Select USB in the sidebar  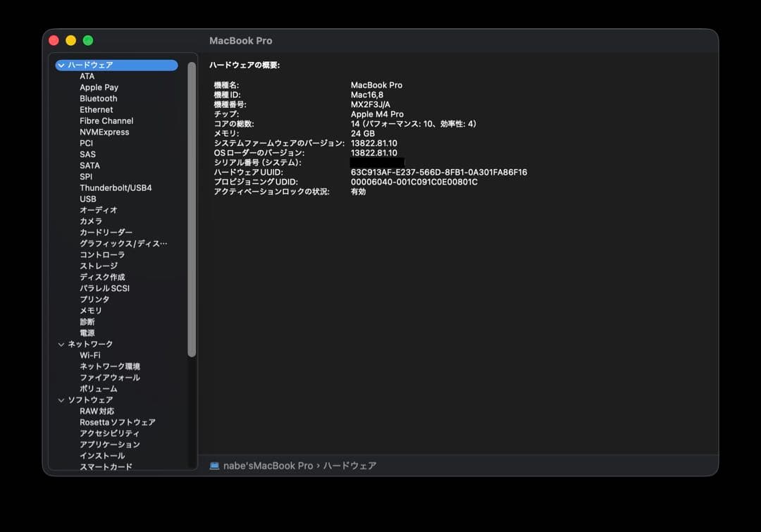pos(88,199)
